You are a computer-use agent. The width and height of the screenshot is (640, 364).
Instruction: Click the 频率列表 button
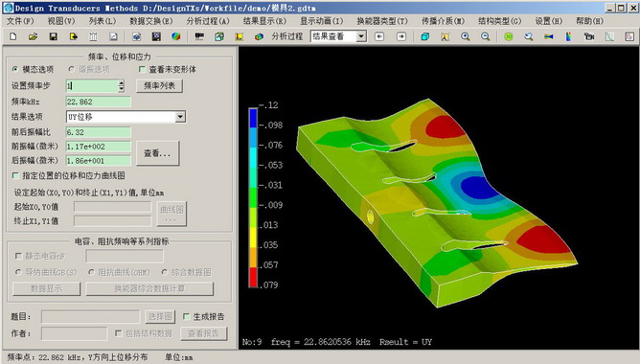click(x=159, y=85)
